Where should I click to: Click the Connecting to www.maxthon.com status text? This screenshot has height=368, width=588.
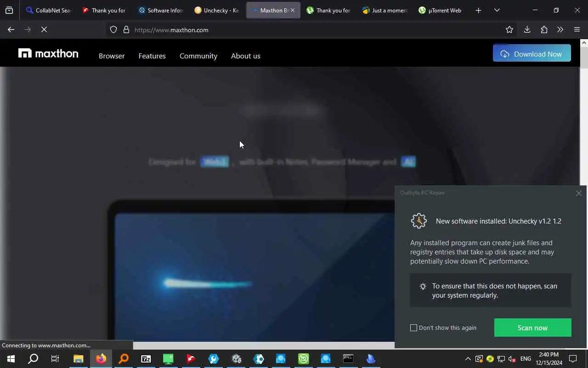46,345
